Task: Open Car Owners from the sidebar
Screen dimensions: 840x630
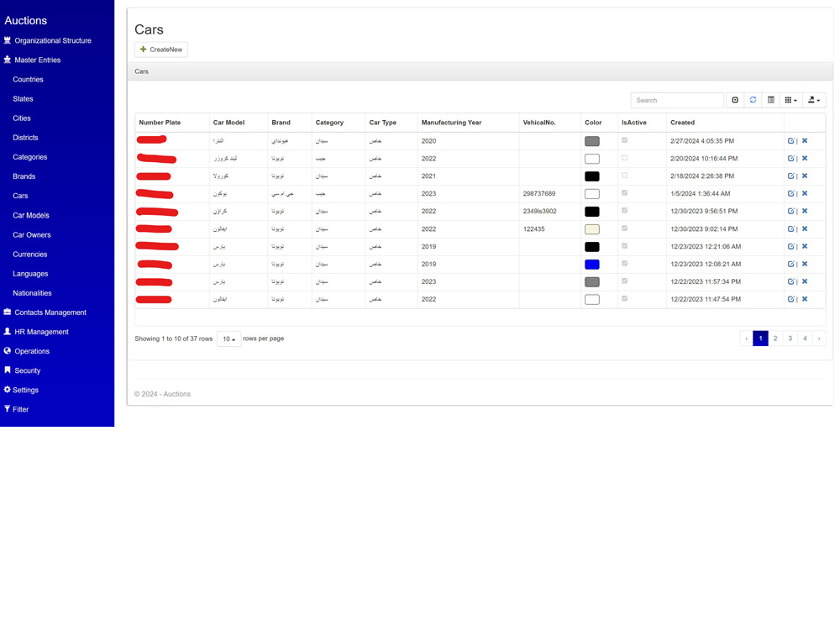Action: [x=32, y=234]
